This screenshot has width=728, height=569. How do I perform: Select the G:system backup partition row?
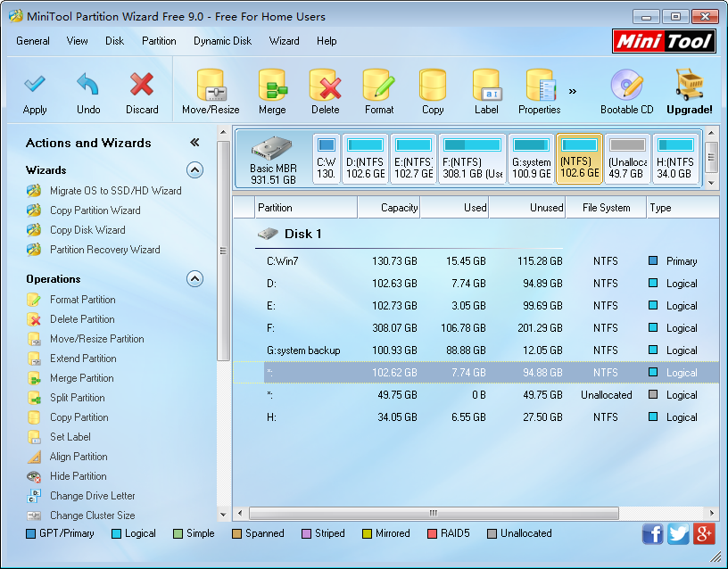[476, 350]
